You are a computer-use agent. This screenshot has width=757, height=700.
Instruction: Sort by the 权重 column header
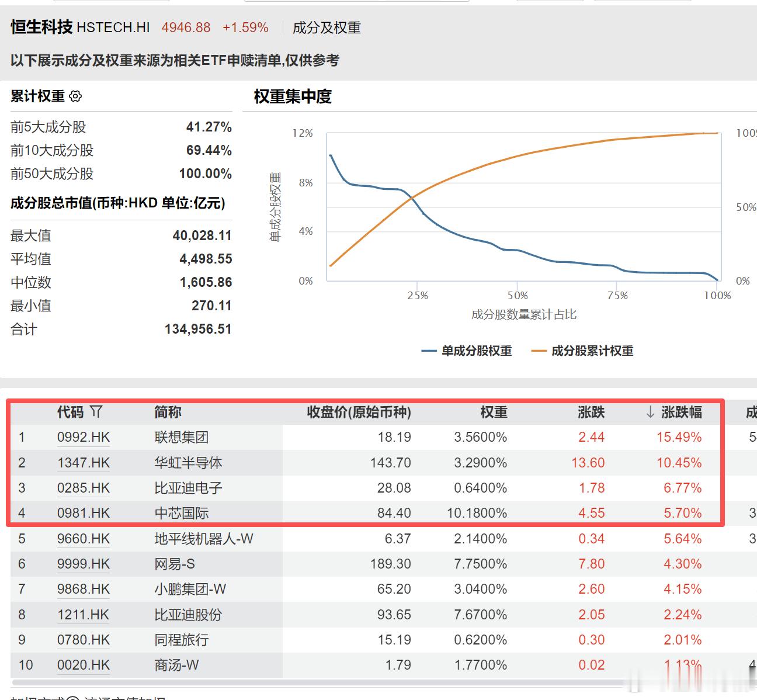click(494, 412)
